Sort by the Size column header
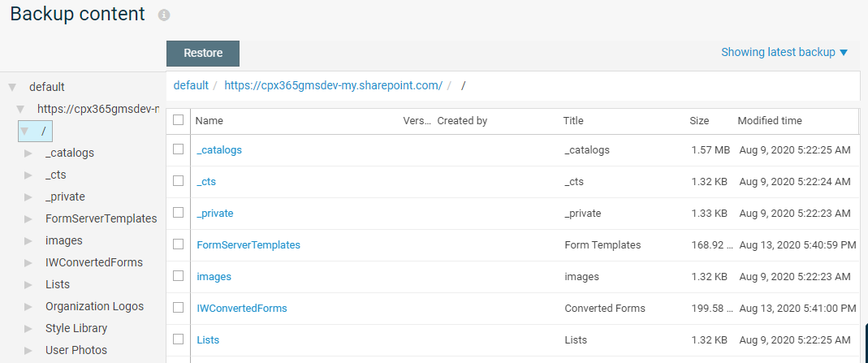This screenshot has height=363, width=868. [699, 121]
